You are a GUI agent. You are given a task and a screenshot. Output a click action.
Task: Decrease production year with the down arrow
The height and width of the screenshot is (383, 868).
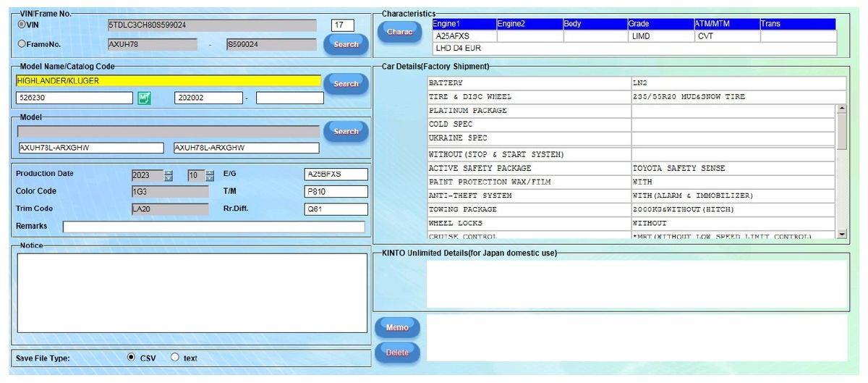[x=169, y=178]
